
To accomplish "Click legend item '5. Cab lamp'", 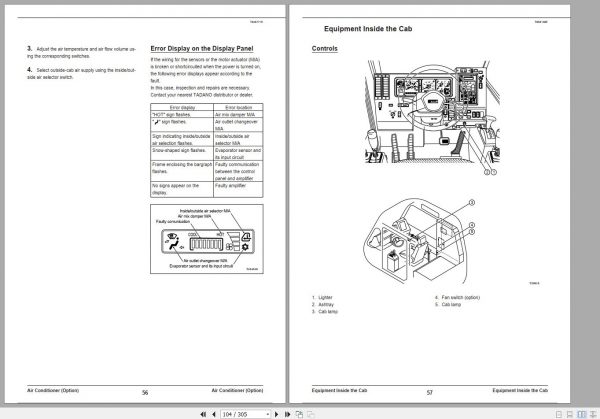I will [x=448, y=305].
